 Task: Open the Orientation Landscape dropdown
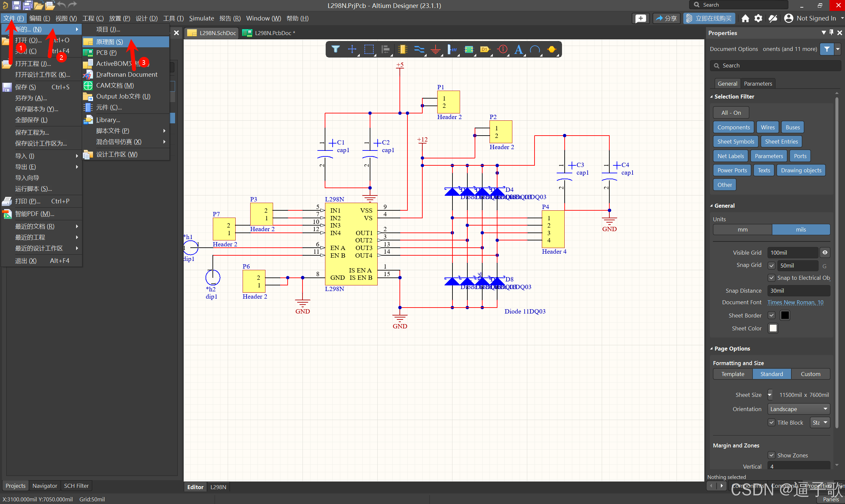[798, 409]
